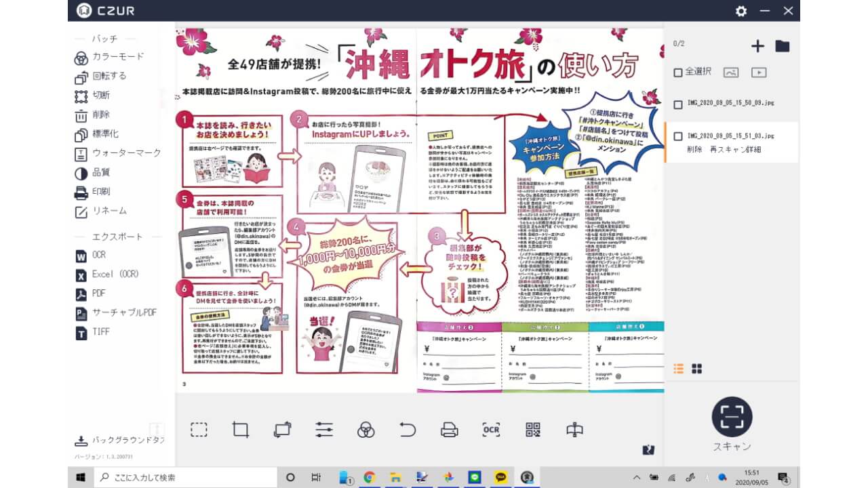Viewport: 868px width, 488px height.
Task: Toggle the 全選択 select-all checkbox
Action: (678, 72)
